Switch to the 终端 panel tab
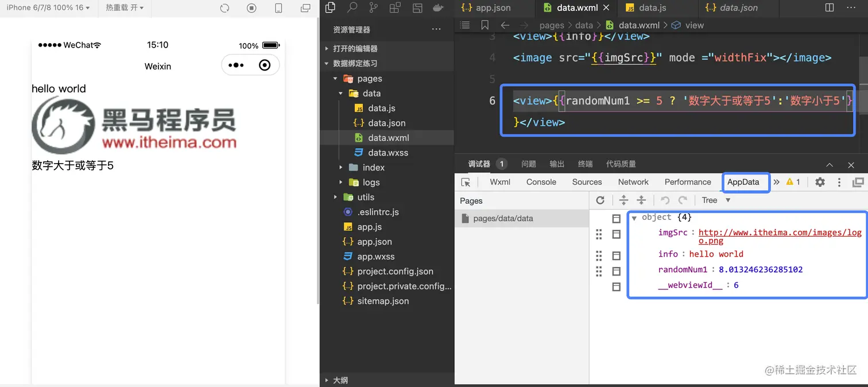 point(585,164)
